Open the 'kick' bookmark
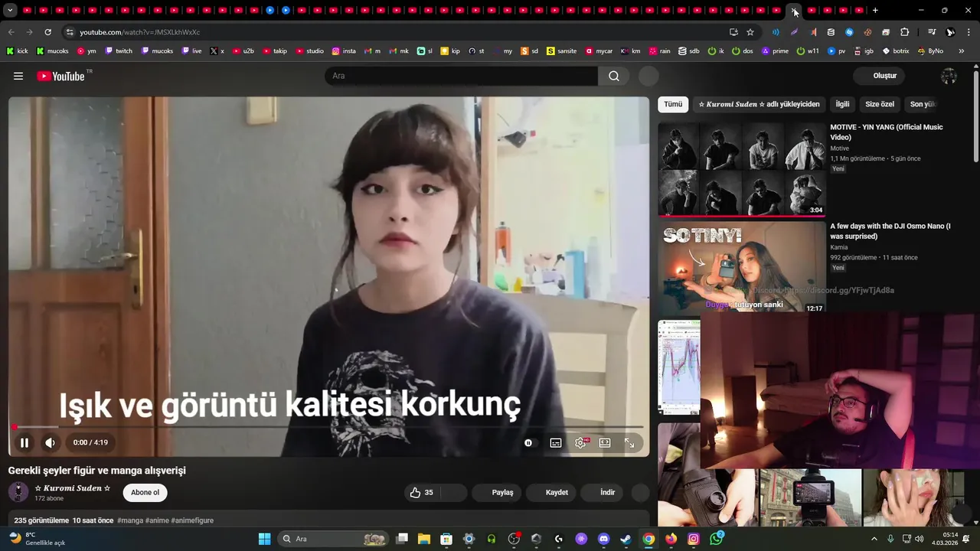The height and width of the screenshot is (551, 980). click(17, 51)
